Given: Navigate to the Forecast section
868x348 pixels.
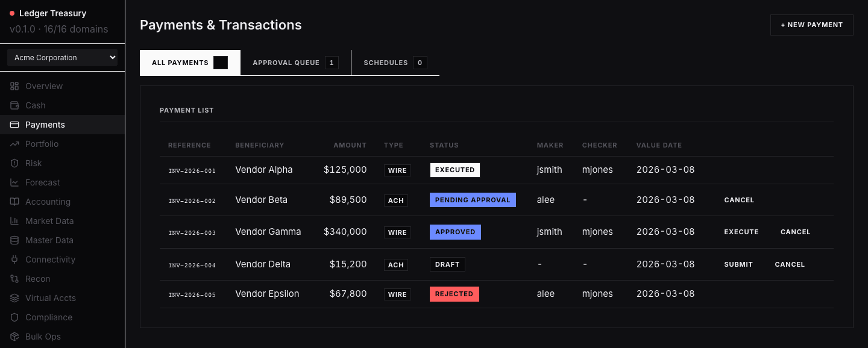Looking at the screenshot, I should point(63,182).
